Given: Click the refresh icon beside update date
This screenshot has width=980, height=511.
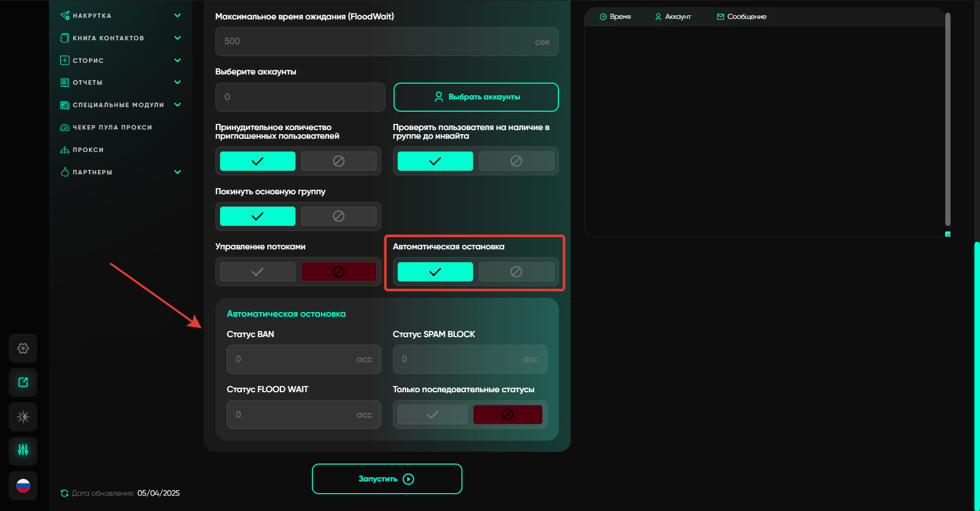Looking at the screenshot, I should pos(64,493).
